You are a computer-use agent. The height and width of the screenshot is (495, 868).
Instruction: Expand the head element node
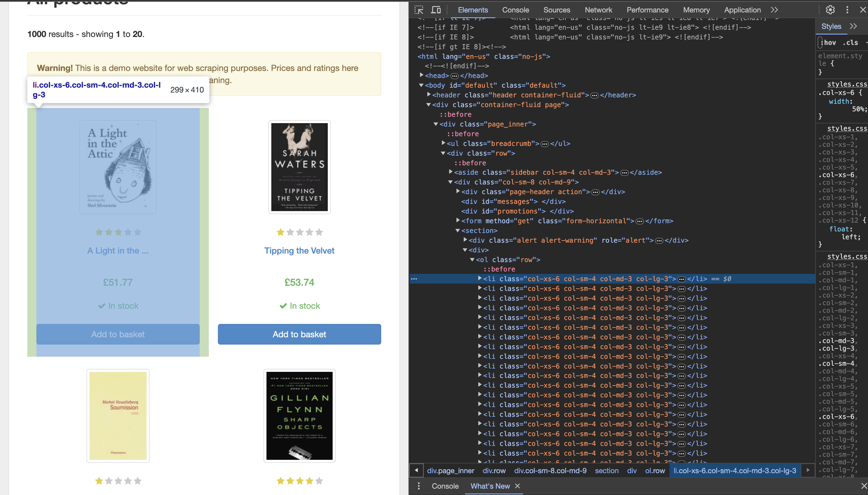pyautogui.click(x=422, y=75)
